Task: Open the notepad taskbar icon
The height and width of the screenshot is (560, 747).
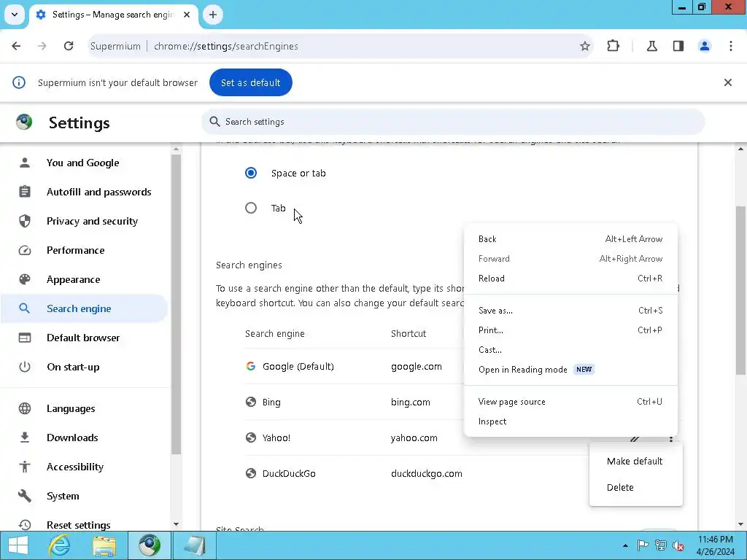Action: pyautogui.click(x=194, y=545)
